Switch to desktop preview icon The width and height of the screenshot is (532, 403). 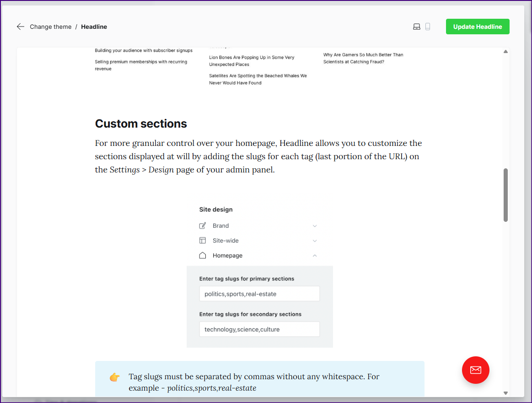click(416, 27)
